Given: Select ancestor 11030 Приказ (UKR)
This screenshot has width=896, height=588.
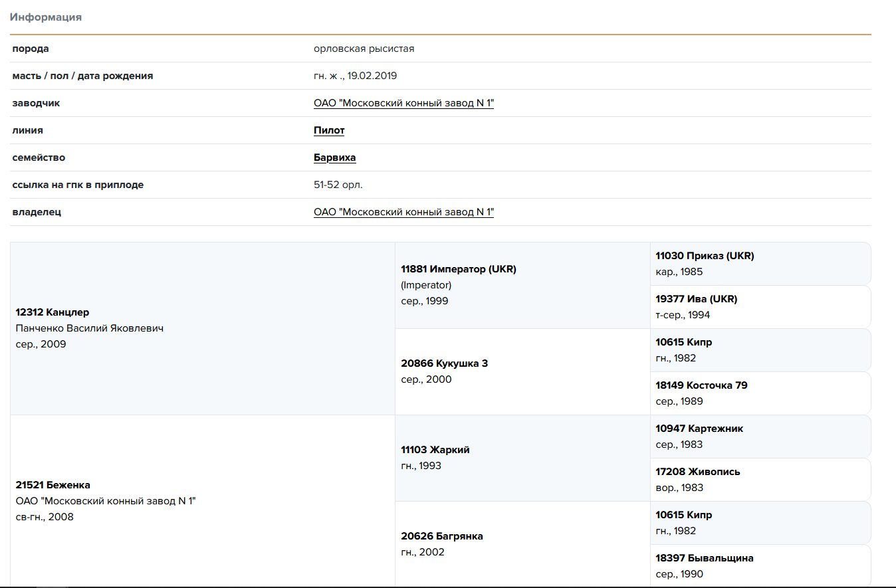Looking at the screenshot, I should tap(705, 256).
